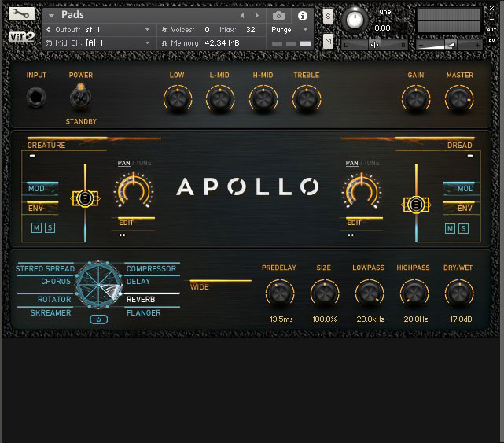The width and height of the screenshot is (504, 443).
Task: Open the instrument info icon
Action: click(x=302, y=16)
